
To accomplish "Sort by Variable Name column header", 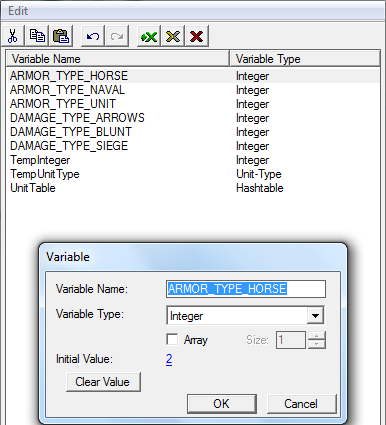I will point(118,59).
